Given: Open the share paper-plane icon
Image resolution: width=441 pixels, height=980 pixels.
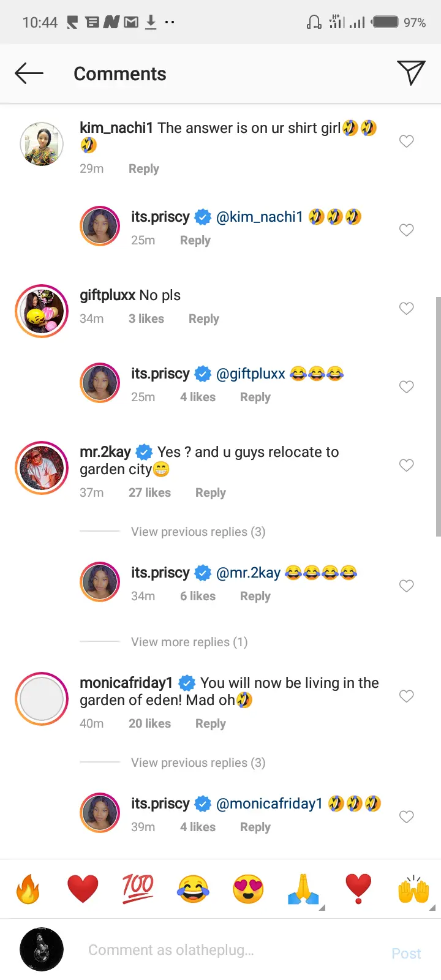Looking at the screenshot, I should pyautogui.click(x=410, y=73).
